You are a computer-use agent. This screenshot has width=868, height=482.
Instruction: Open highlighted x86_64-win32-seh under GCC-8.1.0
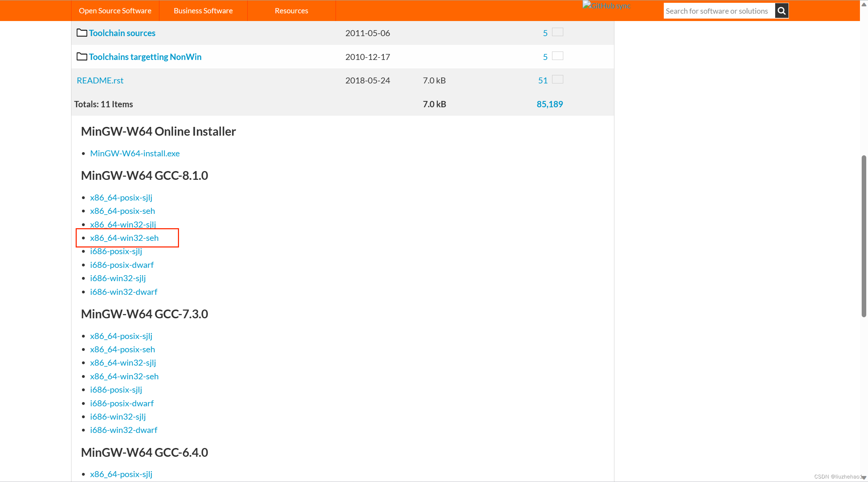click(x=124, y=238)
